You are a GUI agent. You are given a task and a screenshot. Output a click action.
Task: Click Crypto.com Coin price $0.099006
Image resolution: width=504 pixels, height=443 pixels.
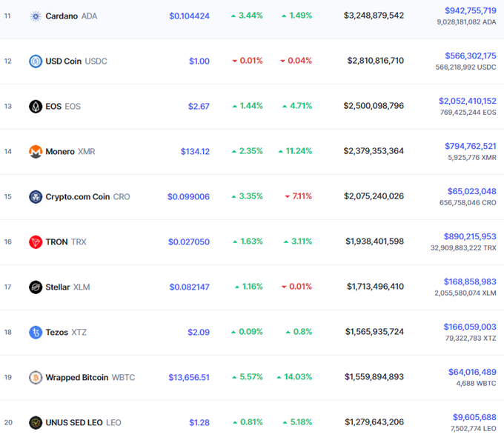point(188,196)
